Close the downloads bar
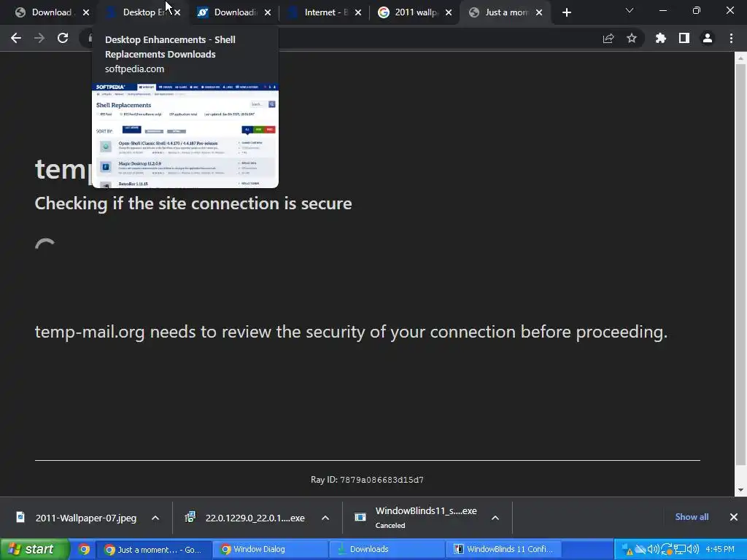Screen dimensions: 747x560 (734, 517)
